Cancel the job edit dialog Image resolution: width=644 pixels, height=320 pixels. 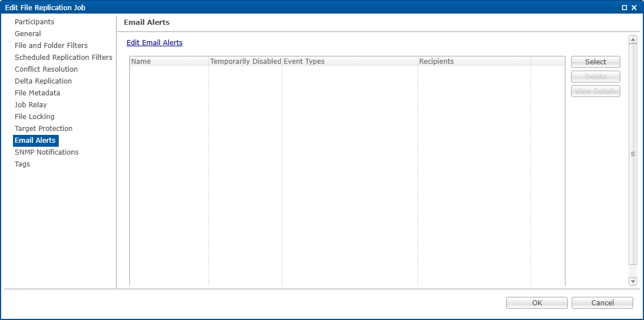[602, 303]
